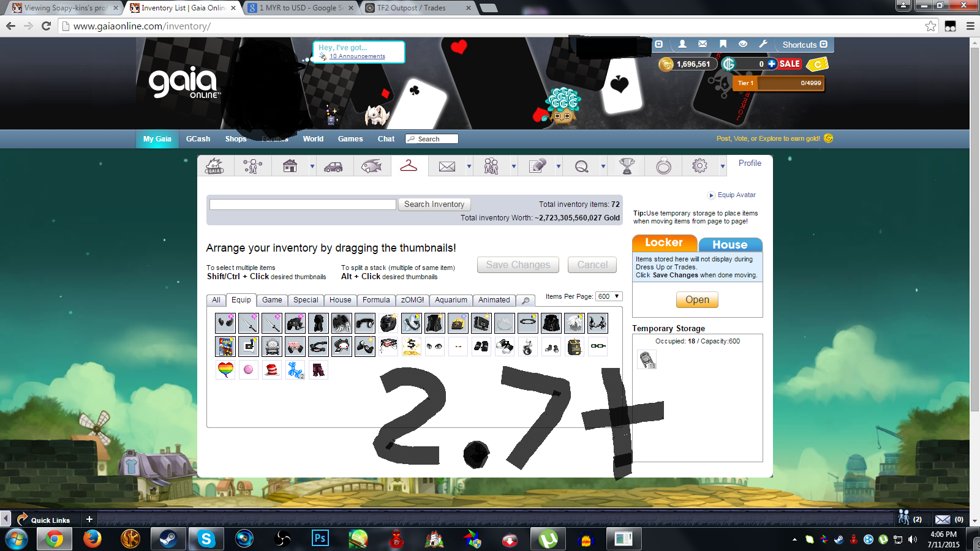Image resolution: width=980 pixels, height=551 pixels.
Task: Click the header profile person icon
Action: click(x=682, y=44)
